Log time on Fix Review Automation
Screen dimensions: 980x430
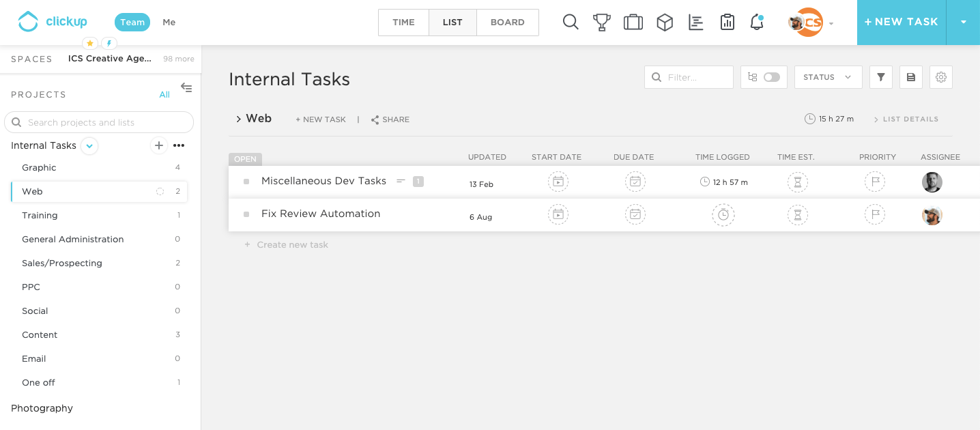coord(723,215)
